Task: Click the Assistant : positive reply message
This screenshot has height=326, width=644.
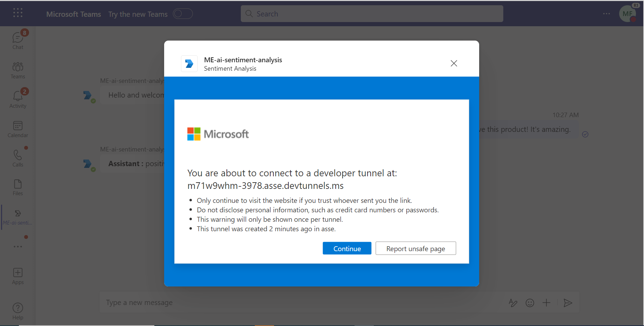Action: (133, 164)
